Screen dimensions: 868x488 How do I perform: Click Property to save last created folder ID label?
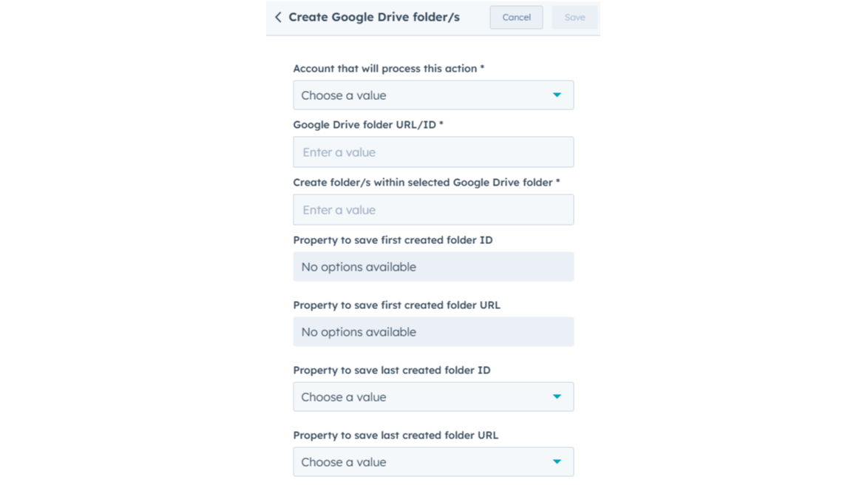tap(392, 370)
